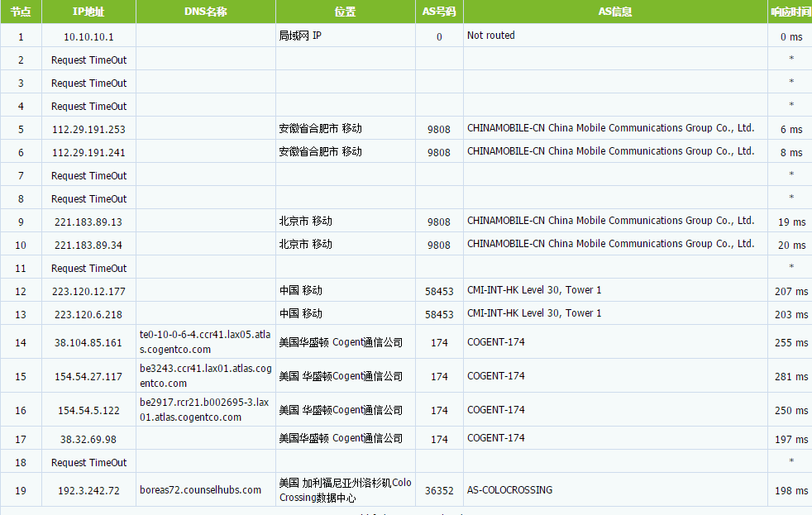Select IP address 192.3.242.72
Screen dimensions: 812x515
pos(88,491)
